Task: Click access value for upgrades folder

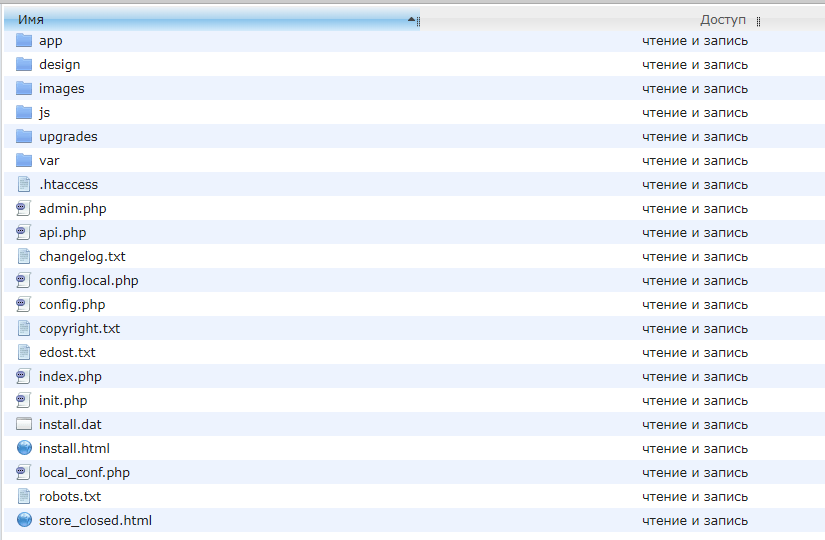Action: [695, 137]
